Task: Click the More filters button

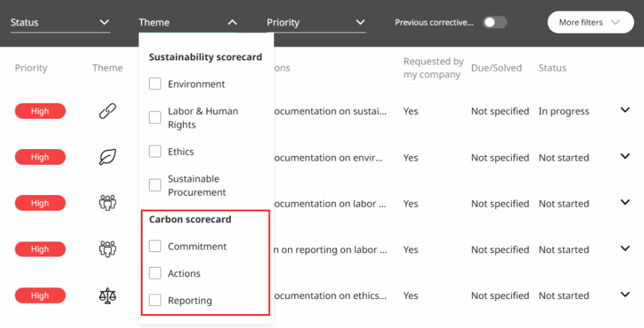Action: [590, 23]
